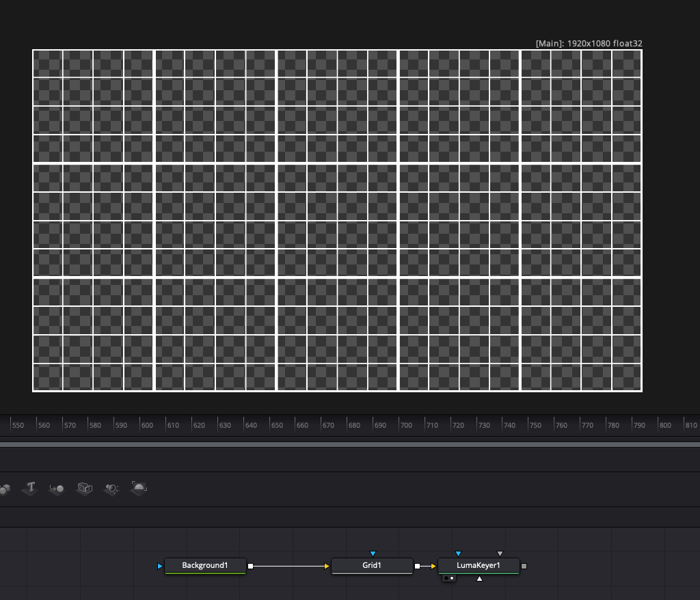Add a Renderer3D node from the toolbar

[139, 488]
